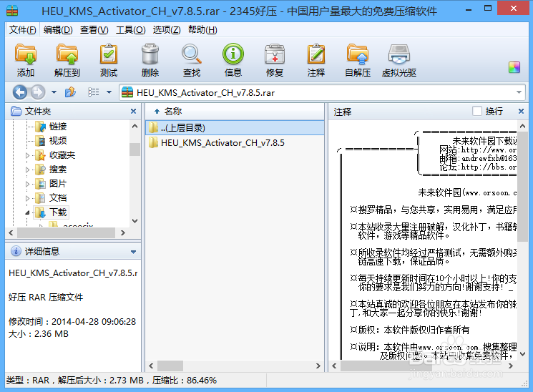Screen dimensions: 533x392
Task: Close the 文件夹 panel
Action: [133, 111]
